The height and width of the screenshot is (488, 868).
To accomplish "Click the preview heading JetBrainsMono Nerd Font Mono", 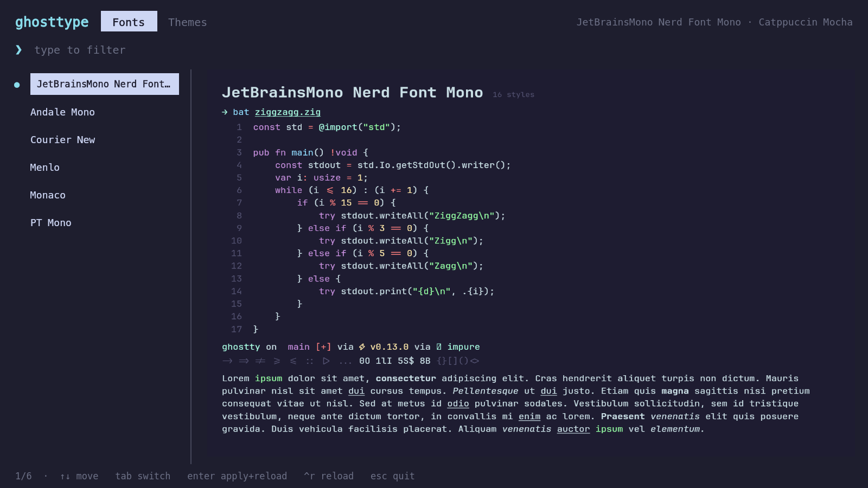I will tap(353, 92).
